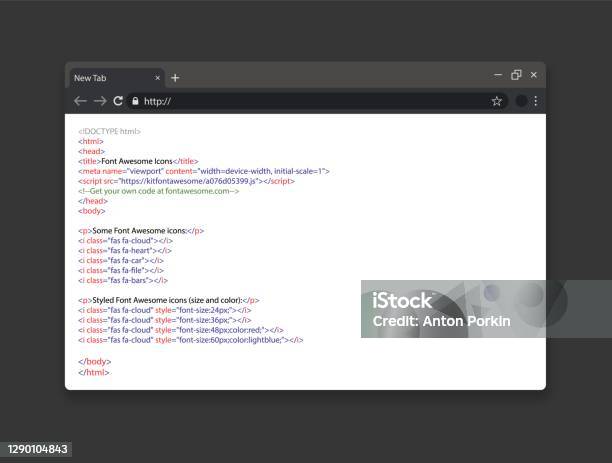Viewport: 612px width, 463px height.
Task: Click comment 'Get your own code at fontawesome.com'
Action: [158, 191]
